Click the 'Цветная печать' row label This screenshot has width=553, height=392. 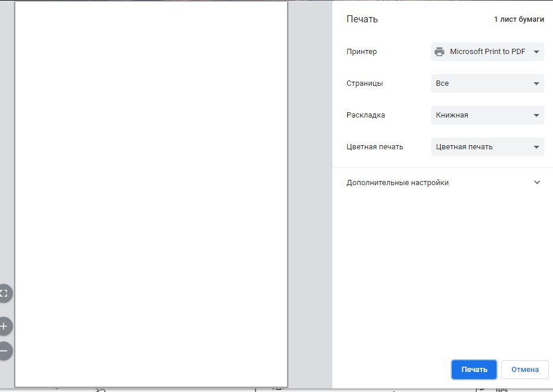(x=375, y=147)
